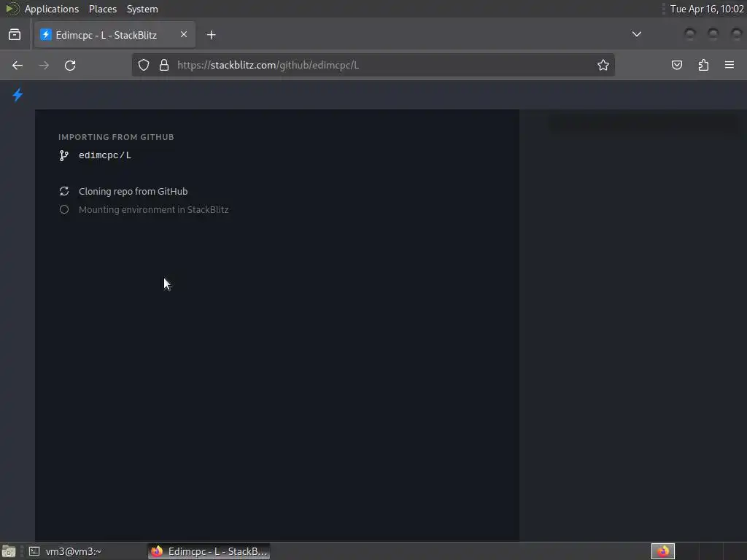The height and width of the screenshot is (560, 747).
Task: Click the forward navigation arrow
Action: pyautogui.click(x=44, y=65)
